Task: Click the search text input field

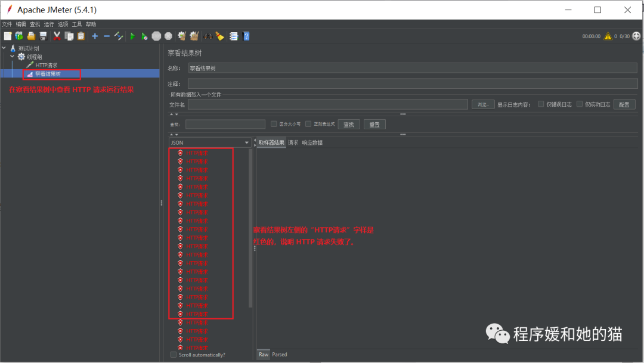Action: pos(225,125)
